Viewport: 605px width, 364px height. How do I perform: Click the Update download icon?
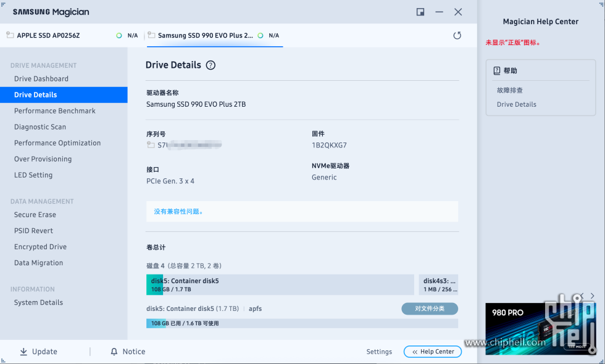tap(23, 351)
